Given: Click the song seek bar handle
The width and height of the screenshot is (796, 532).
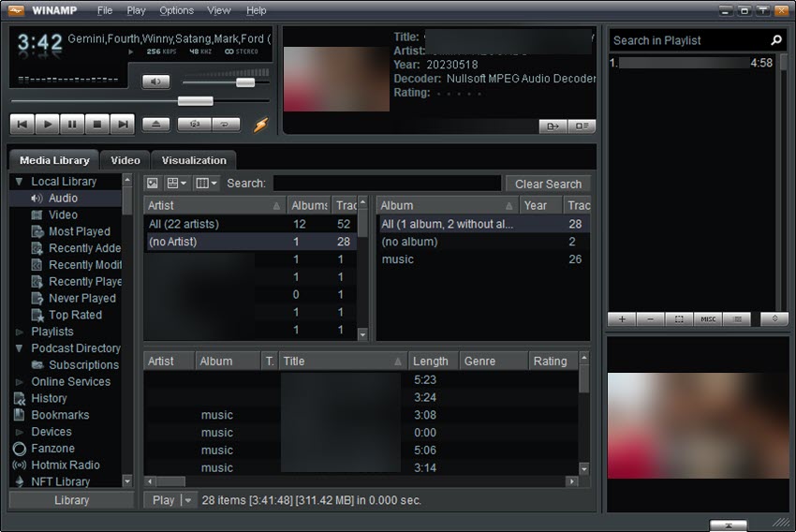Looking at the screenshot, I should tap(196, 101).
